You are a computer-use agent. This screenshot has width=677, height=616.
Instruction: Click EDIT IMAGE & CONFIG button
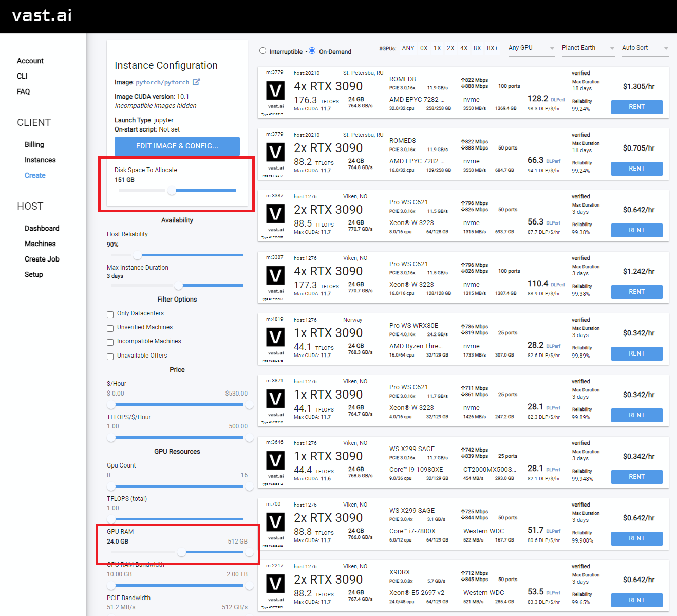(177, 146)
